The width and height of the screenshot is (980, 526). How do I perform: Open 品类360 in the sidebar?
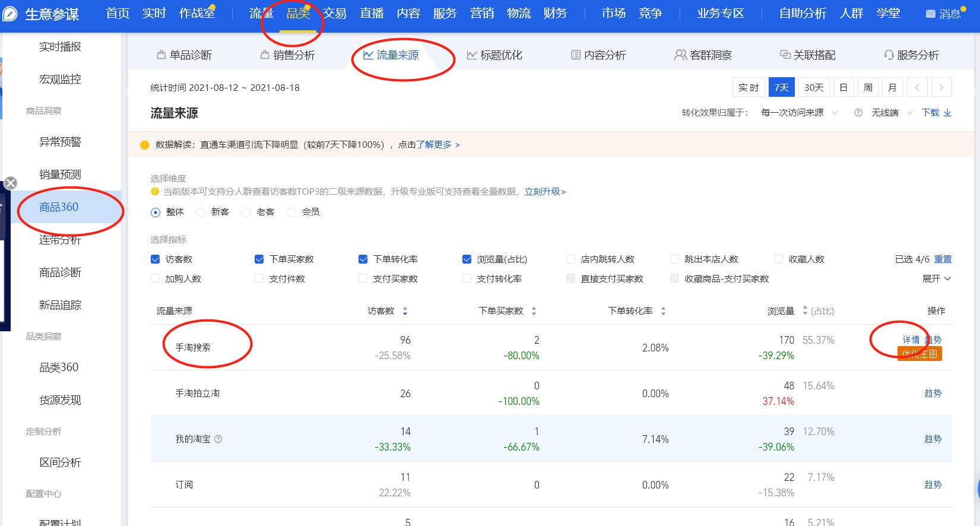tap(59, 367)
